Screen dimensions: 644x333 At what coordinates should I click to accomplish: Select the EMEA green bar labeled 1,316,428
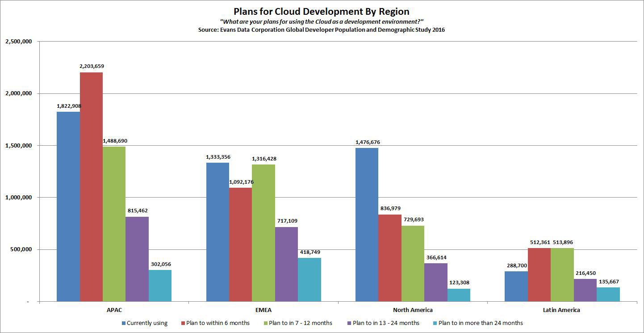[x=263, y=233]
